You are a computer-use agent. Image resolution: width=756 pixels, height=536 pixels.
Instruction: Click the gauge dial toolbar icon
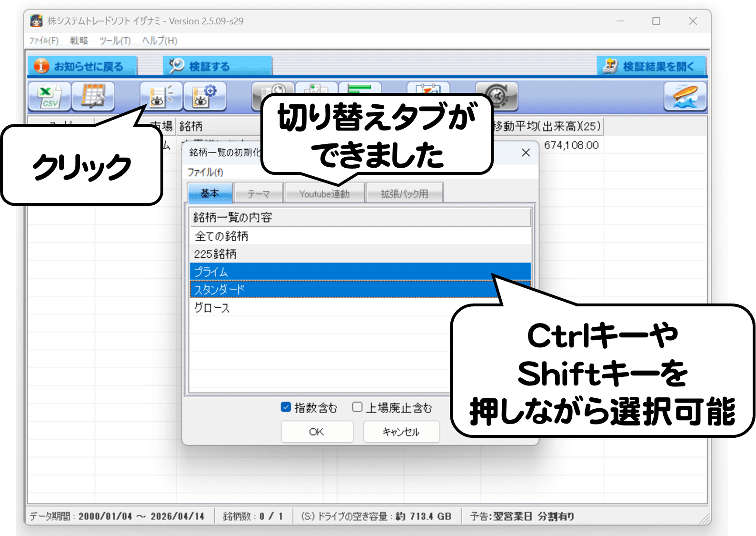[x=497, y=95]
